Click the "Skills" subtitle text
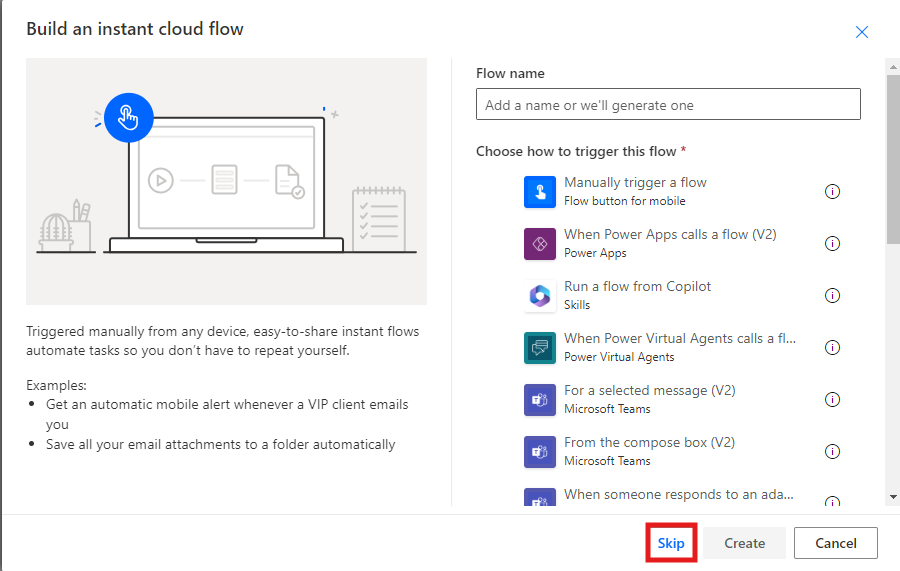This screenshot has width=900, height=571. click(x=577, y=305)
